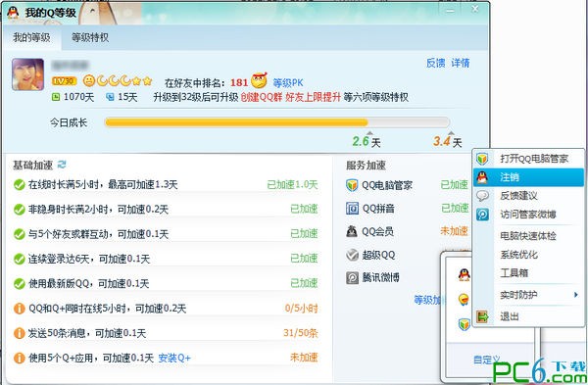Click ranking number 181

pyautogui.click(x=239, y=83)
